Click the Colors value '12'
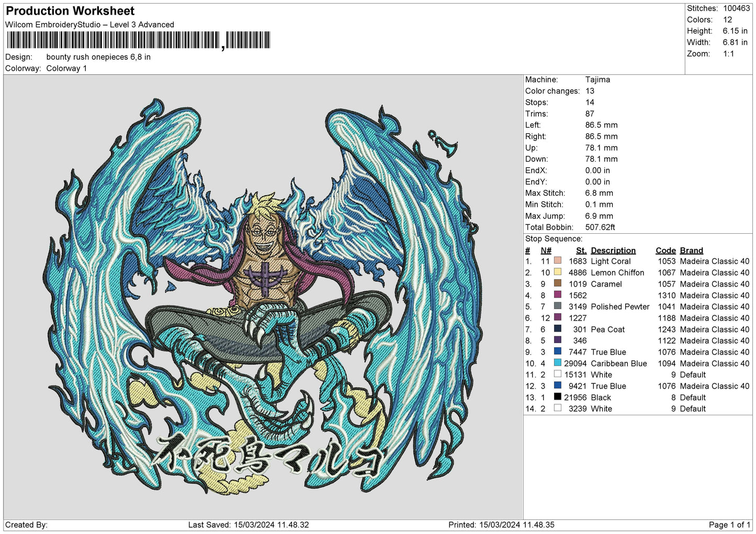756x534 pixels. [x=727, y=20]
